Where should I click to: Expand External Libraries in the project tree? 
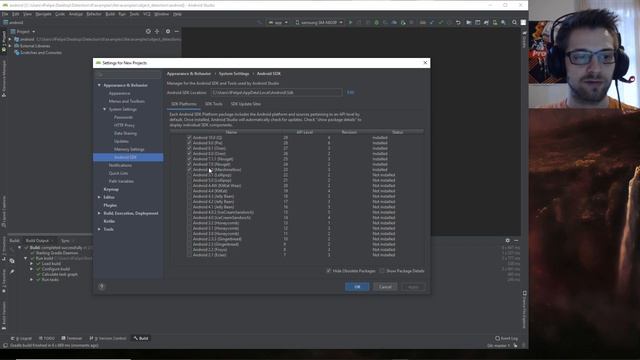[10, 46]
